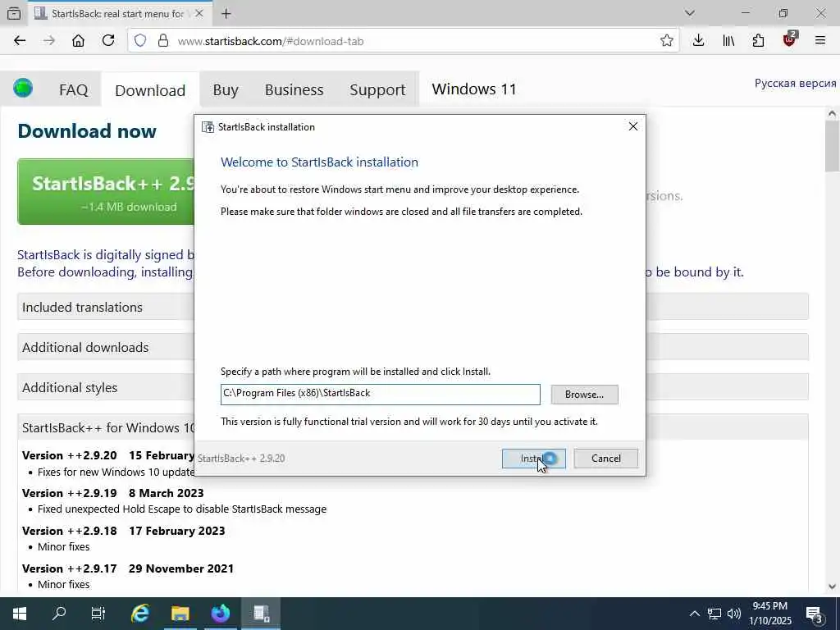Go forward in Firefox history
The image size is (840, 630).
[x=48, y=41]
